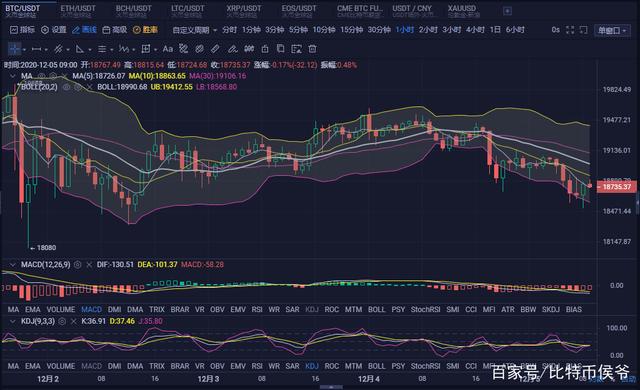Image resolution: width=640 pixels, height=390 pixels.
Task: Expand wave tool dropdown arrow
Action: click(x=133, y=50)
